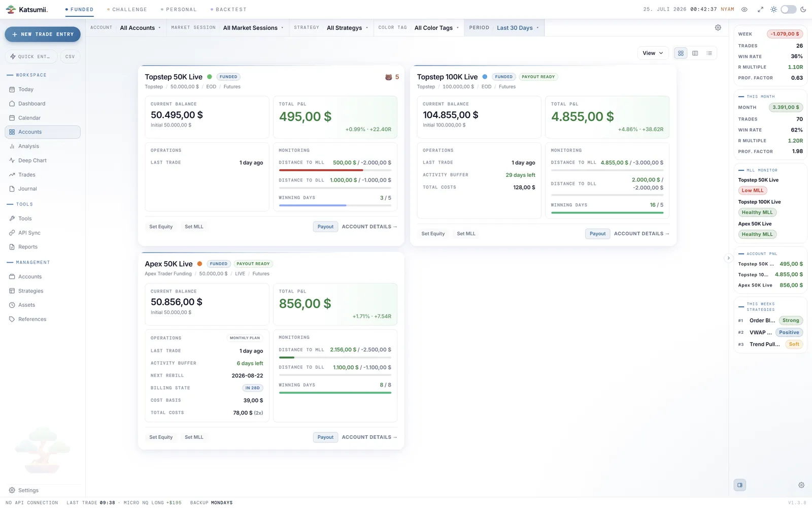Click the Quick Entry button
Screen dimensions: 812x508
(31, 56)
